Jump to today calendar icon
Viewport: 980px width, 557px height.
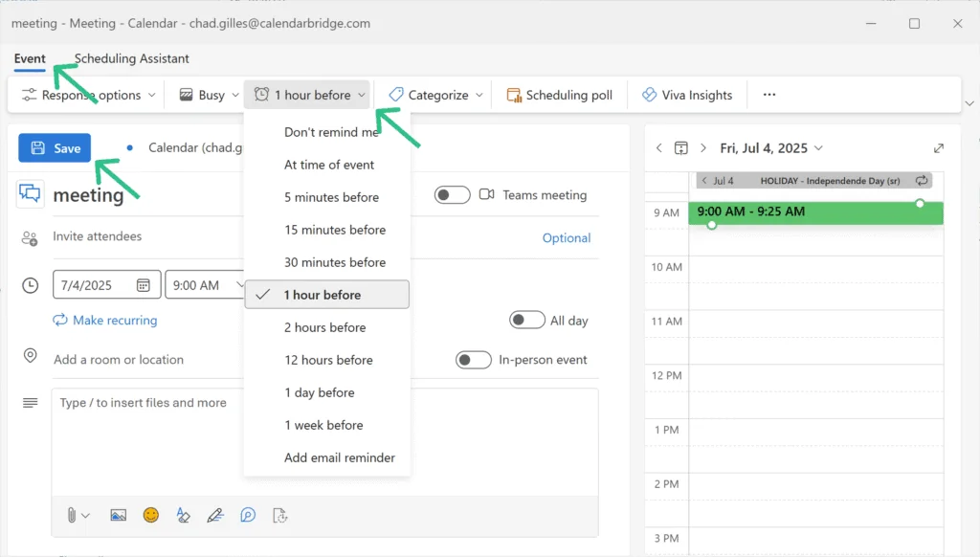681,148
